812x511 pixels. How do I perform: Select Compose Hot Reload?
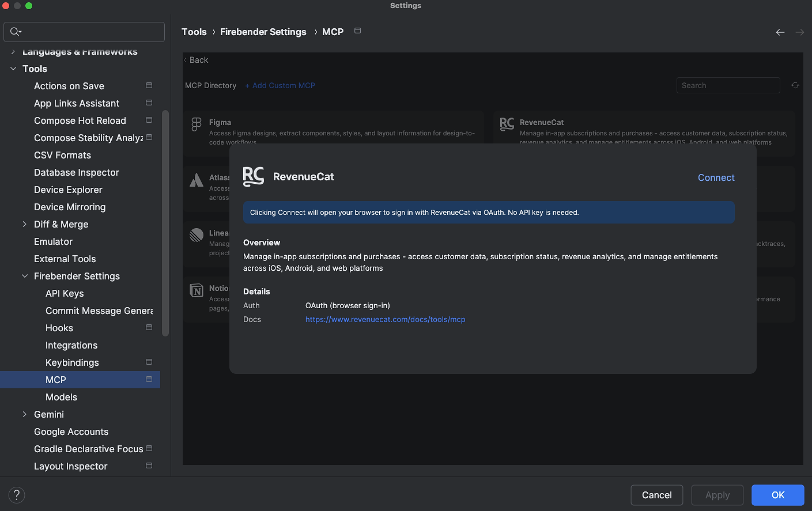(x=80, y=120)
